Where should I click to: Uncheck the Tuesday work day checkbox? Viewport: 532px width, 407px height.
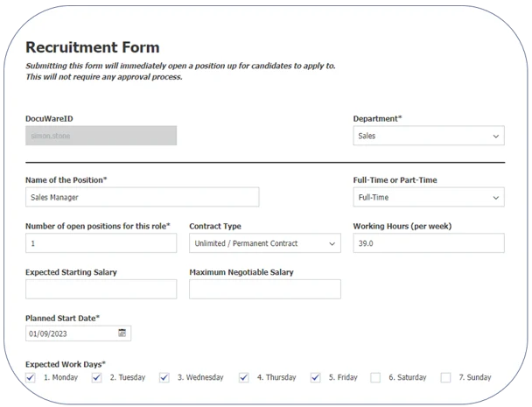pos(98,377)
